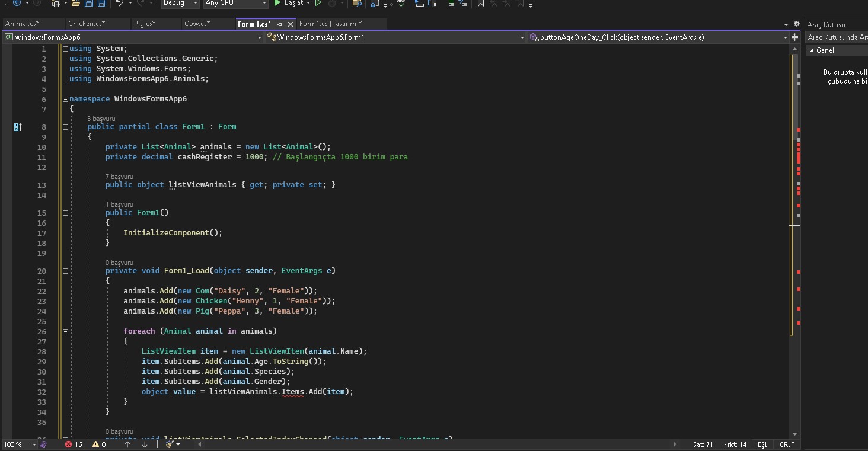The height and width of the screenshot is (451, 868).
Task: Click the pin icon on Form1.cs tab
Action: [279, 24]
